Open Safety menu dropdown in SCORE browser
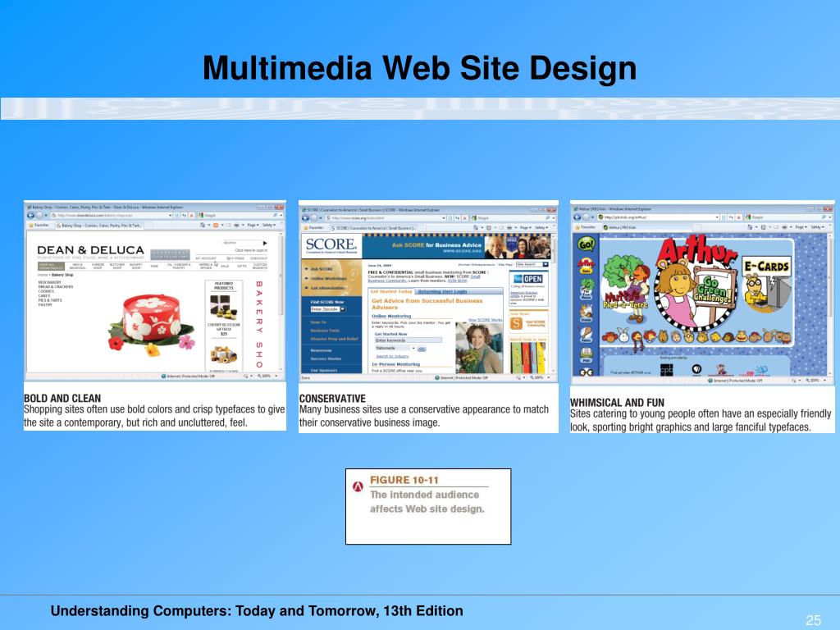Viewport: 840px width, 630px height. pos(541,228)
